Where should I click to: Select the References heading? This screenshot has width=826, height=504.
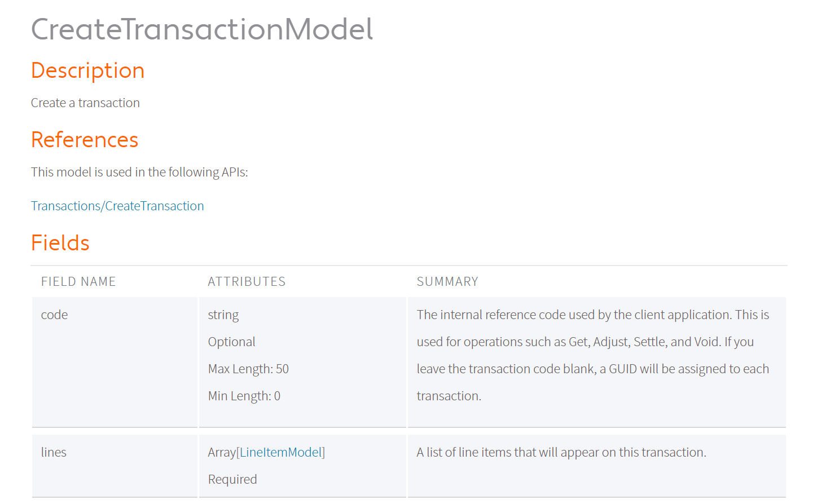[85, 140]
